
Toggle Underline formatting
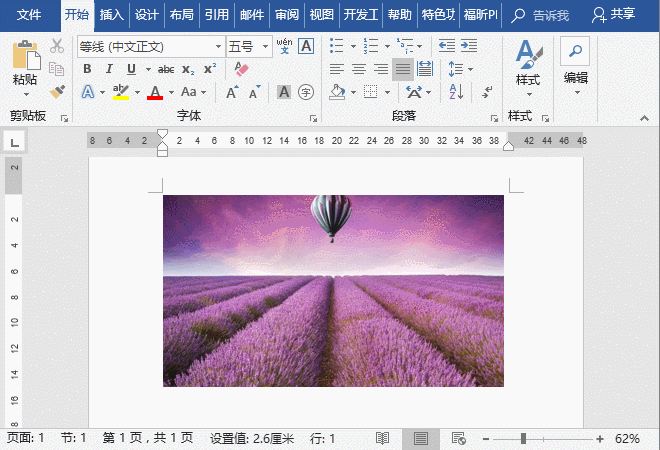(x=131, y=69)
